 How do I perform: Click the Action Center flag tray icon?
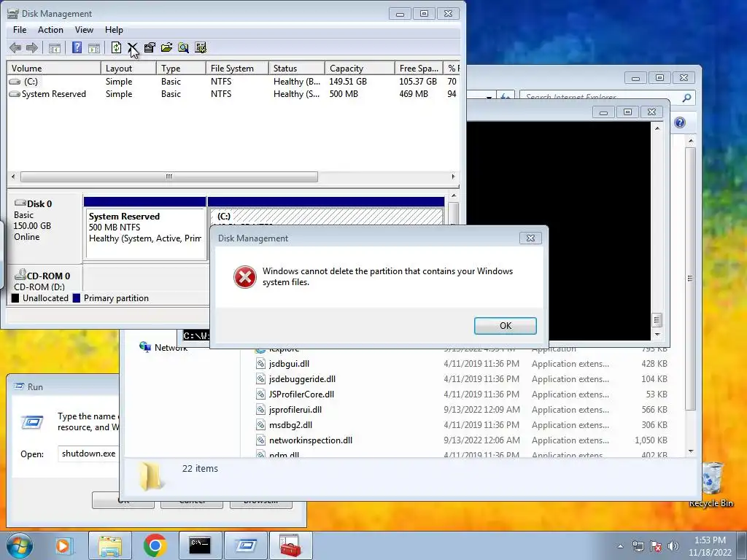pyautogui.click(x=656, y=546)
